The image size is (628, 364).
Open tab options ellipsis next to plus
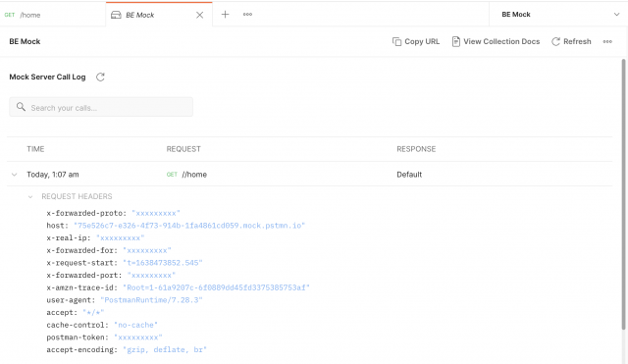click(x=247, y=15)
